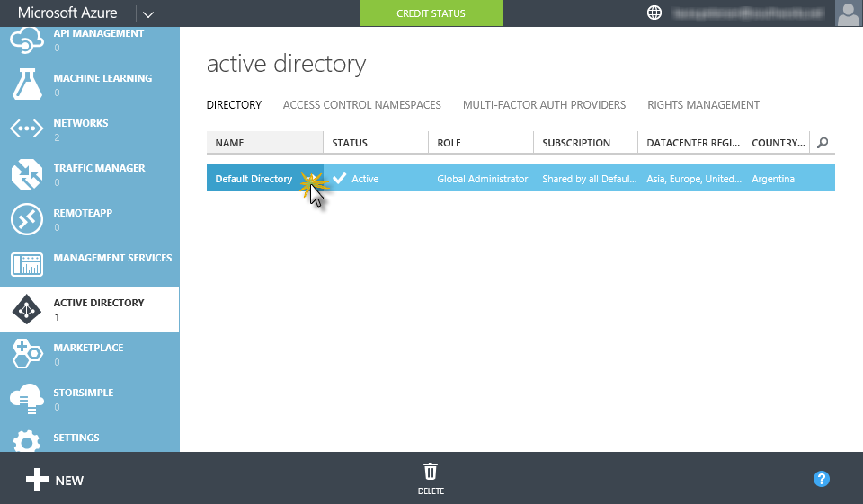Select the Management Services sidebar label

pos(113,258)
